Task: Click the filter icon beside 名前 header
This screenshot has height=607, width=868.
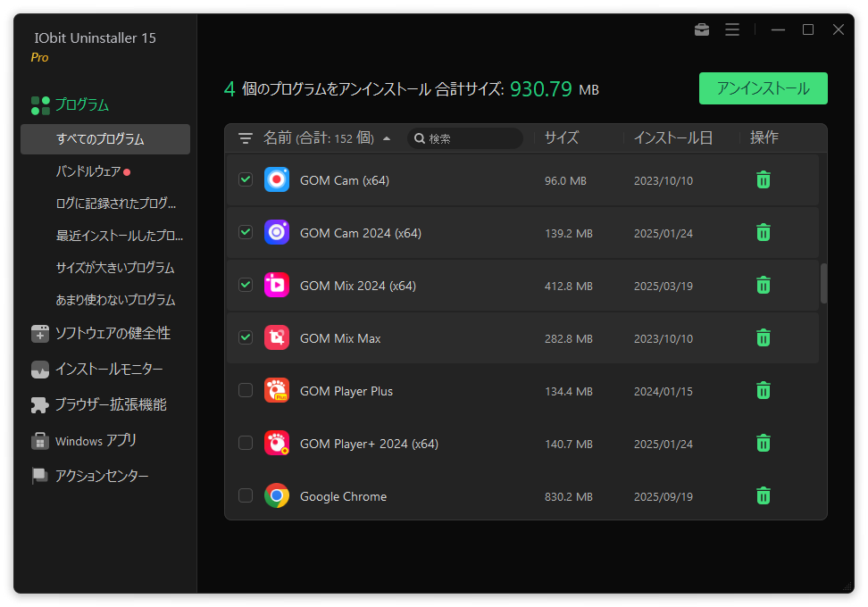Action: pyautogui.click(x=246, y=138)
